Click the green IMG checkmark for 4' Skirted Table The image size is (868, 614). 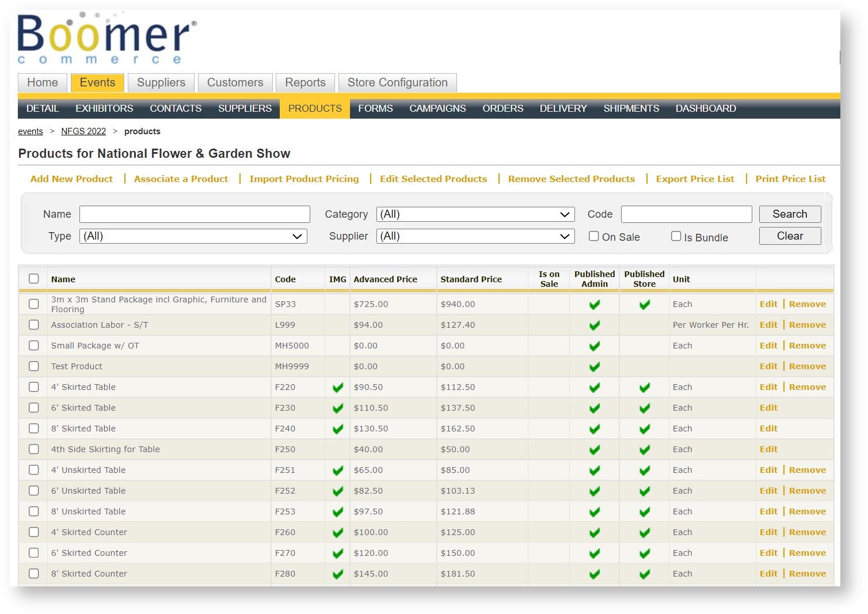coord(338,387)
